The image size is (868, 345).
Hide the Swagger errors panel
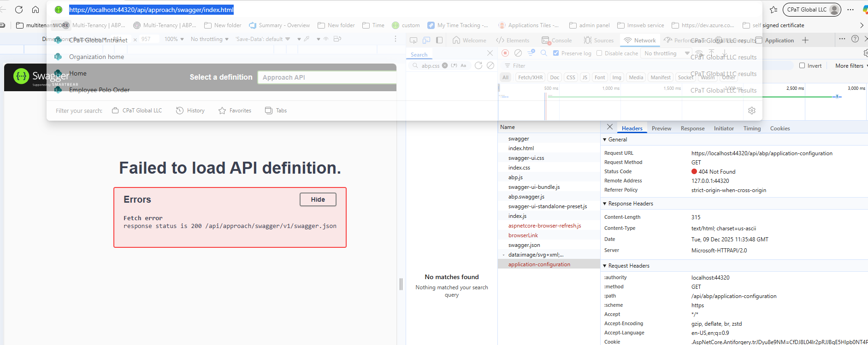(x=318, y=199)
